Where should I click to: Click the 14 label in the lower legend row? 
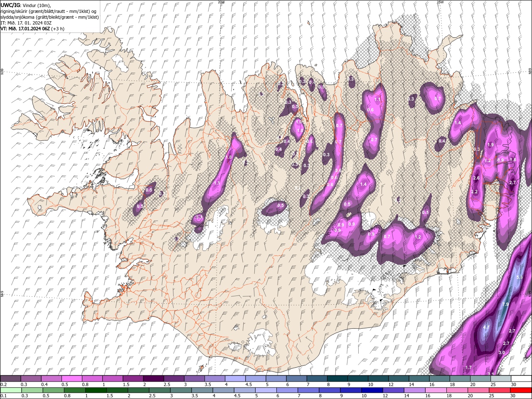click(407, 396)
